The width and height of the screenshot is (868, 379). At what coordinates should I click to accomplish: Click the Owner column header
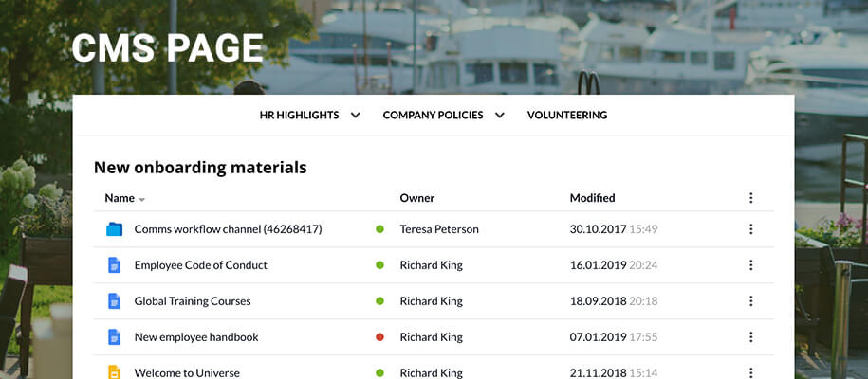[x=416, y=198]
